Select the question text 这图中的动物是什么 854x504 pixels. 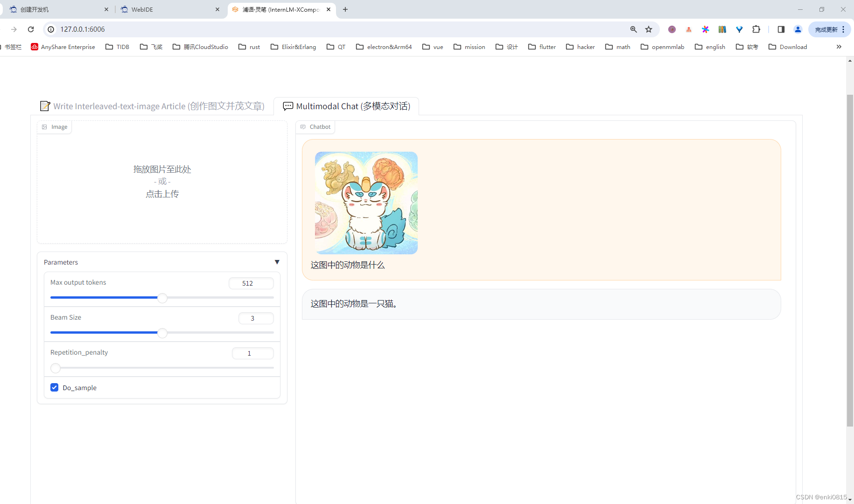click(348, 265)
